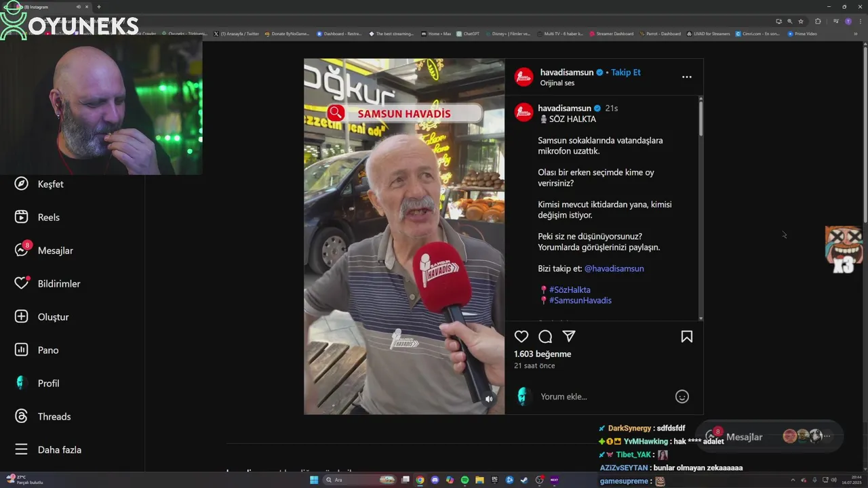Open Spotify from the taskbar
This screenshot has width=868, height=488.
tap(465, 480)
